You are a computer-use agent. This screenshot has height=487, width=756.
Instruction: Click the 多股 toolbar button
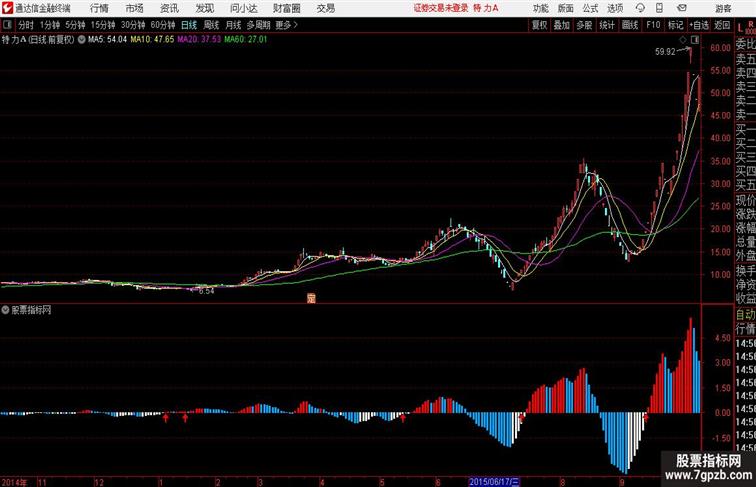(x=584, y=25)
